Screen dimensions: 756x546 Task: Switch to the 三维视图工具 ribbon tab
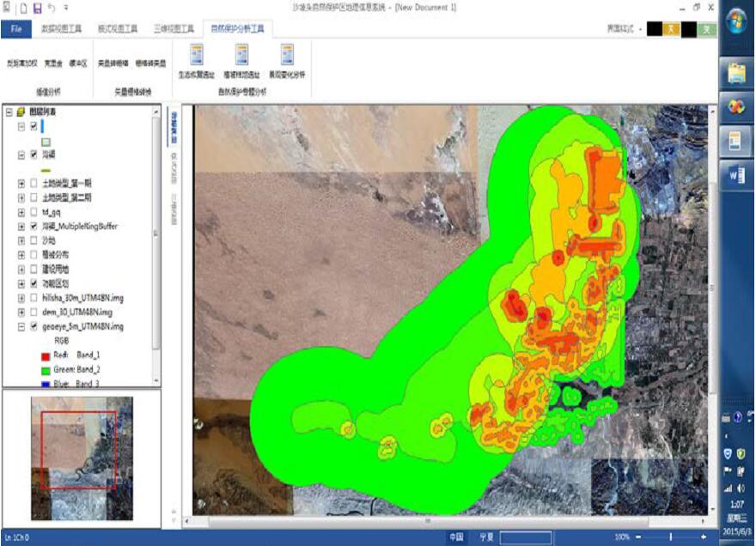pos(170,28)
